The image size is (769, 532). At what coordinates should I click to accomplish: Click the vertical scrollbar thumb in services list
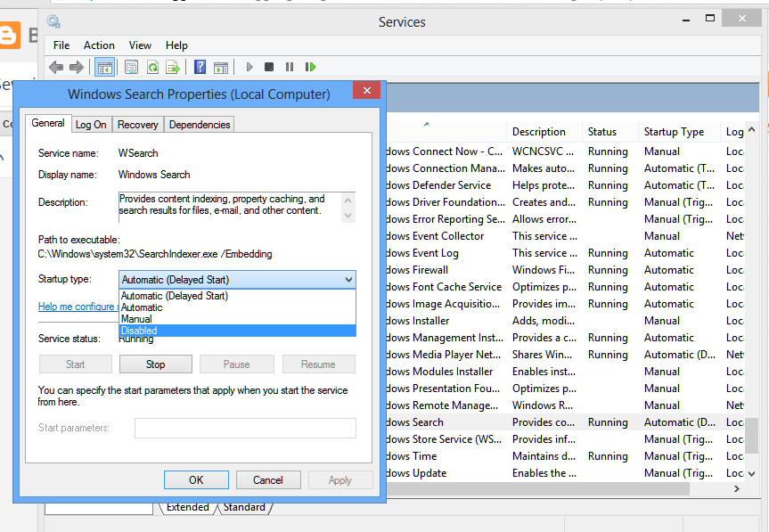tap(751, 438)
